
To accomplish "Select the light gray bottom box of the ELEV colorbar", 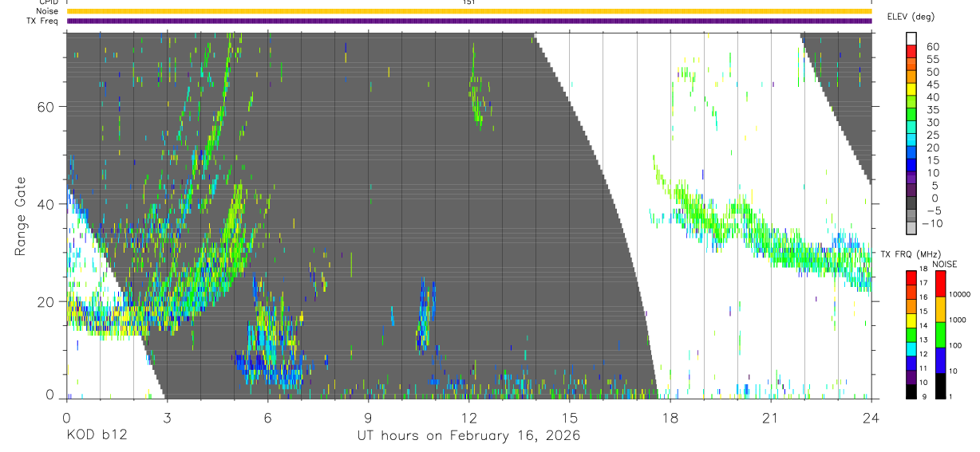I will point(911,229).
